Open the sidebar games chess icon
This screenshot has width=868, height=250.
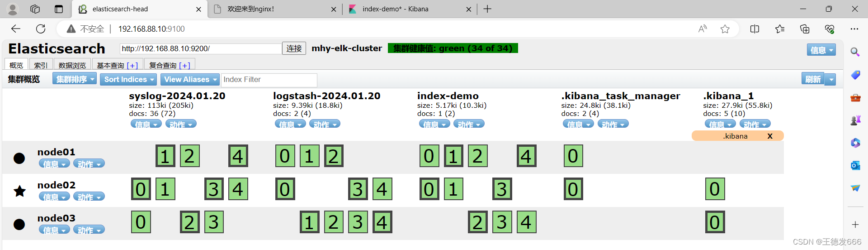tap(855, 120)
